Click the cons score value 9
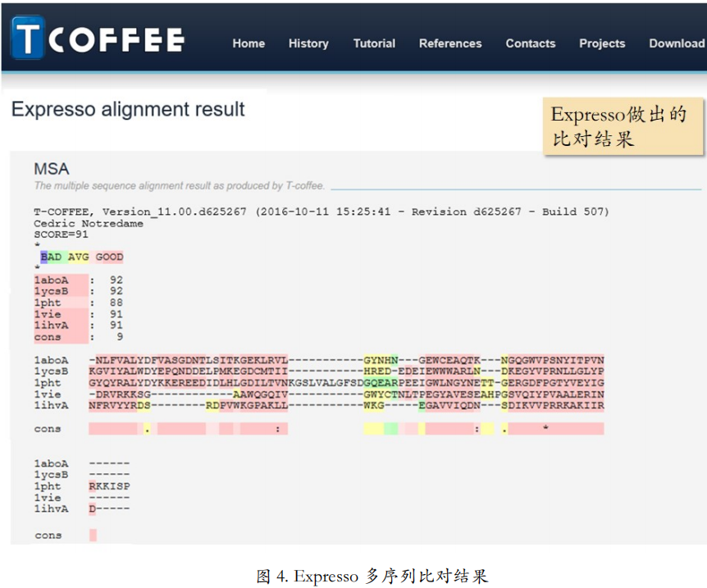707x588 pixels. point(120,337)
